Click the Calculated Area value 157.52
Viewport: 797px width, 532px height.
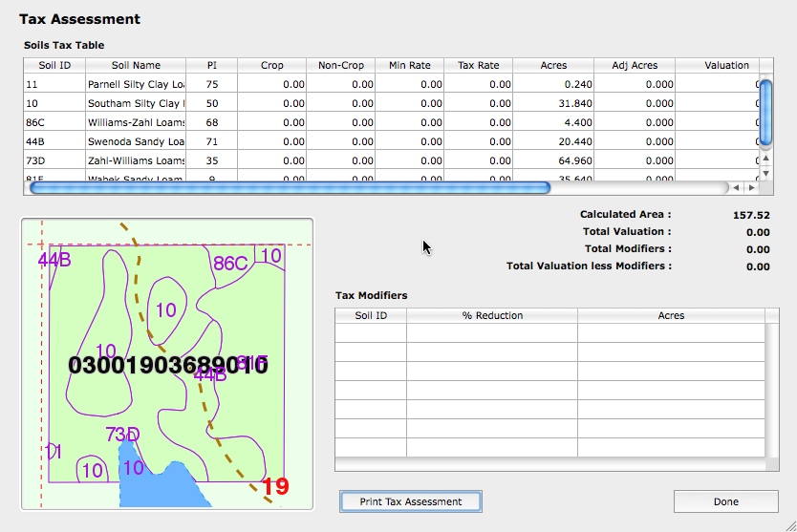click(x=751, y=215)
